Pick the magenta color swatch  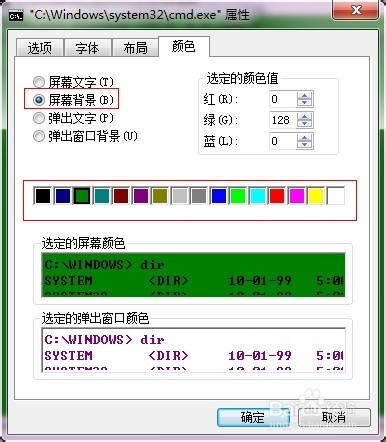click(297, 196)
